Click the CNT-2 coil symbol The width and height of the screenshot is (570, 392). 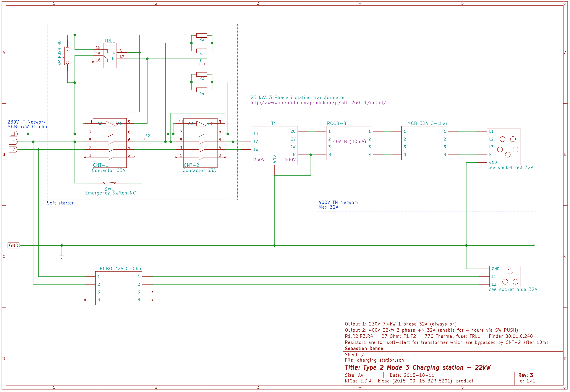click(202, 123)
